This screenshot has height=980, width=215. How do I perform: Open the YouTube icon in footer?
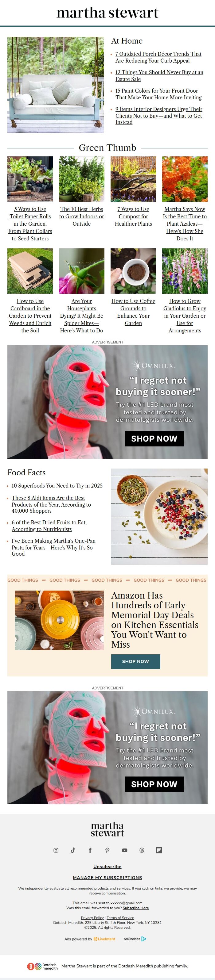click(x=125, y=850)
